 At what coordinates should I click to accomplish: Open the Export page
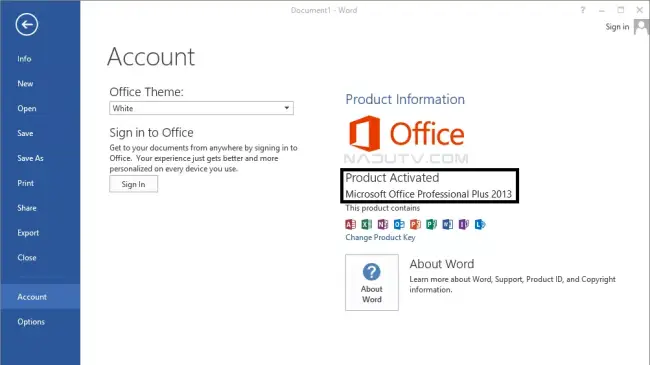28,233
